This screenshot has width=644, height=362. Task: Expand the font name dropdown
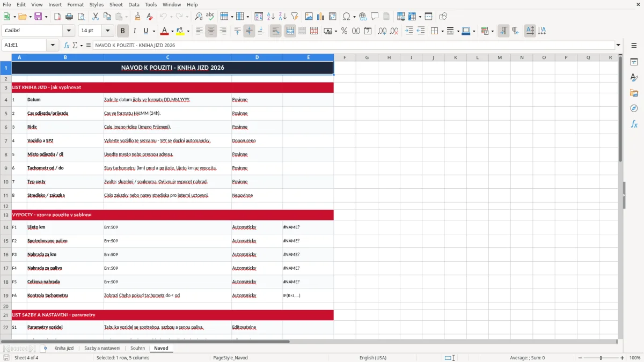pyautogui.click(x=69, y=31)
